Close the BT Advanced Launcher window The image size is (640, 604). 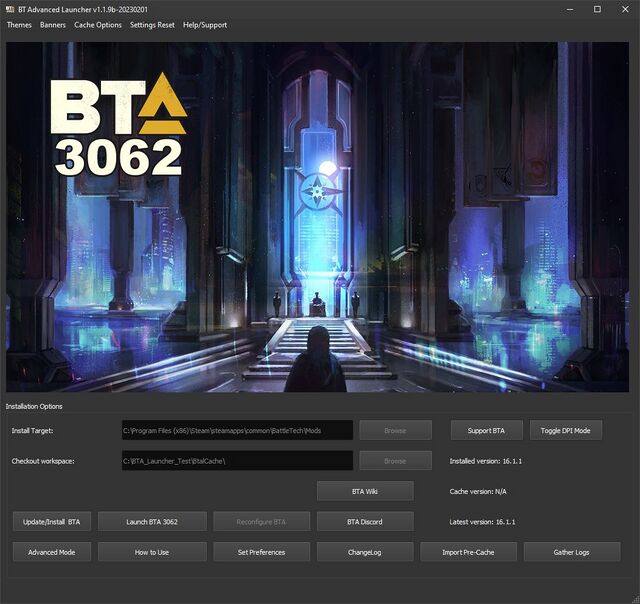click(625, 9)
